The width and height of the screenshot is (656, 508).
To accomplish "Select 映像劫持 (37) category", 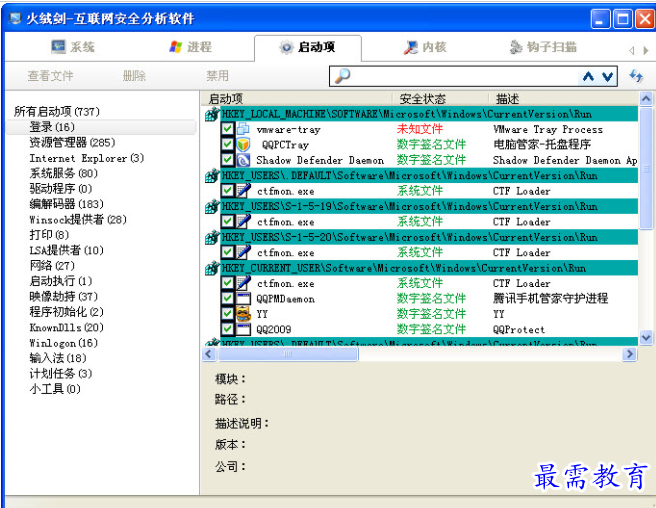I will [x=63, y=297].
